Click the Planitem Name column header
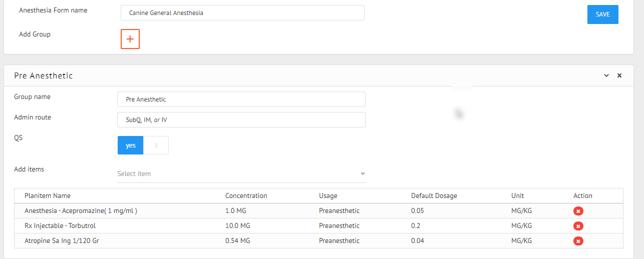This screenshot has height=259, width=644. pos(48,196)
